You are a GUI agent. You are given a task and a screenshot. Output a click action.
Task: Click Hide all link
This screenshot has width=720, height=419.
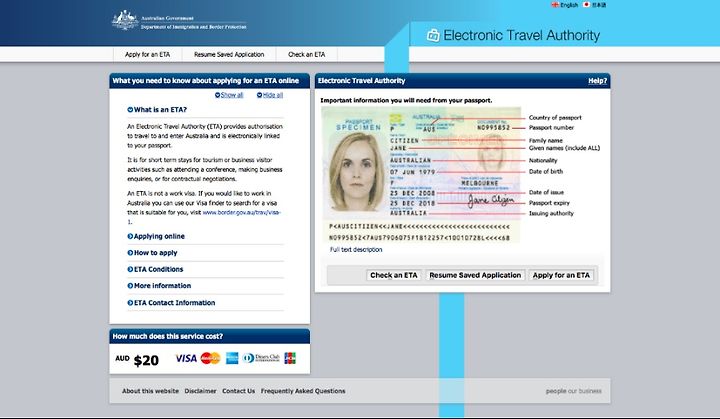pos(270,95)
